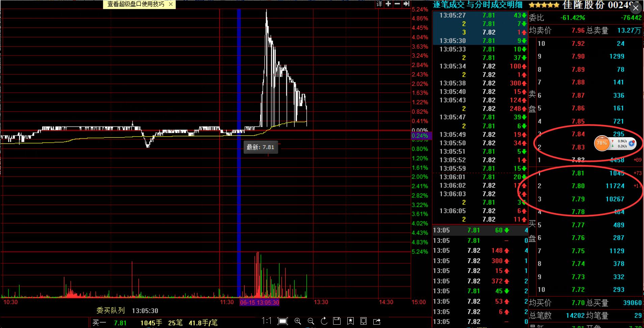Click the 总卖量 13.27万 value
This screenshot has height=328, width=644.
click(x=629, y=30)
